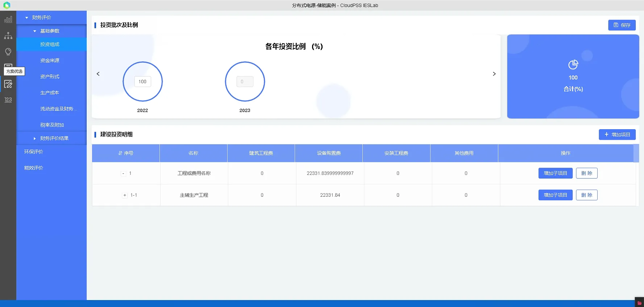Screen dimensions: 644x307
Task: Expand the 财务评价结果 tree node
Action: [35, 138]
